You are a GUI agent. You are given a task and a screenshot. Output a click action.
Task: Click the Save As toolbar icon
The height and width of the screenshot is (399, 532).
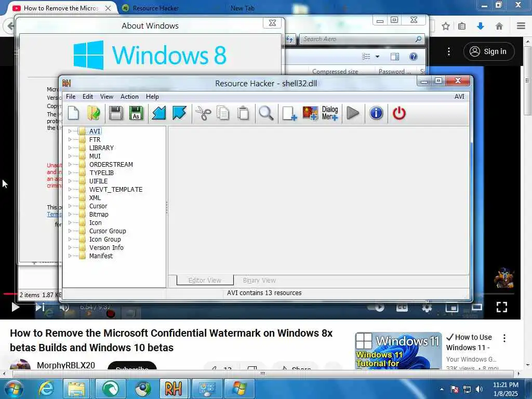click(136, 113)
